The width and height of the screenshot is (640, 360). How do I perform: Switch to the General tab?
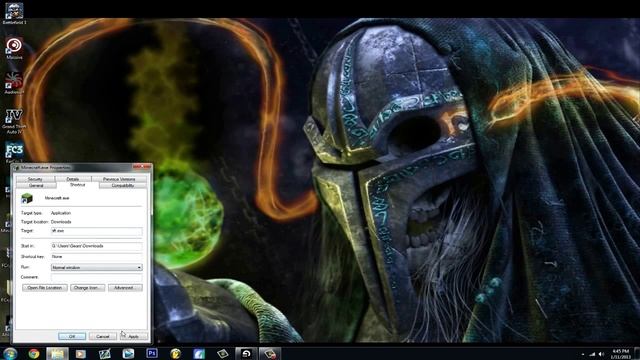(36, 185)
